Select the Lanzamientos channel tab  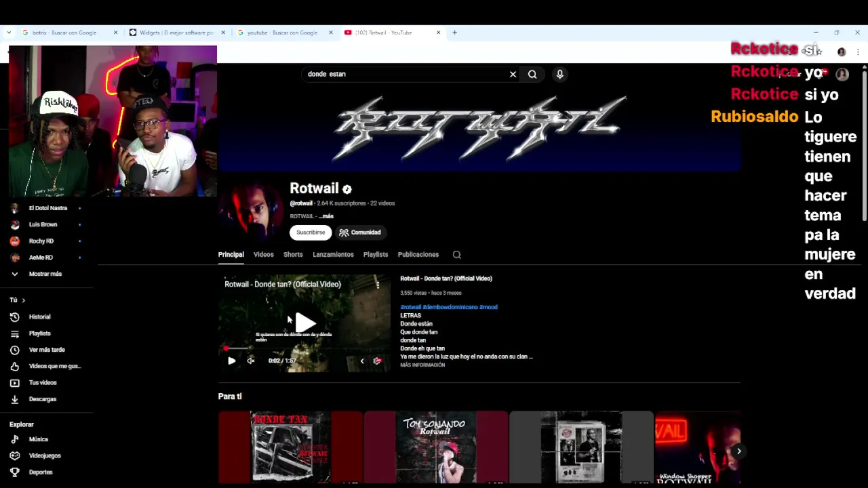coord(333,254)
